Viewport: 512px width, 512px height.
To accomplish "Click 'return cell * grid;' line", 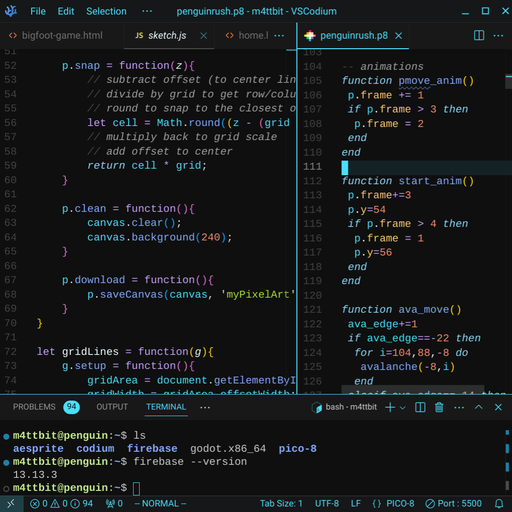I will coord(147,165).
